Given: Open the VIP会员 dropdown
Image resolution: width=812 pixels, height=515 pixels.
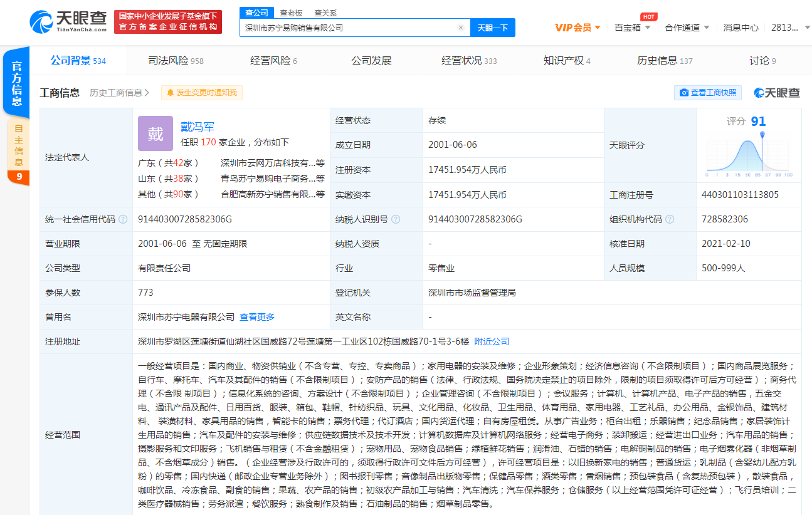Looking at the screenshot, I should coord(577,28).
